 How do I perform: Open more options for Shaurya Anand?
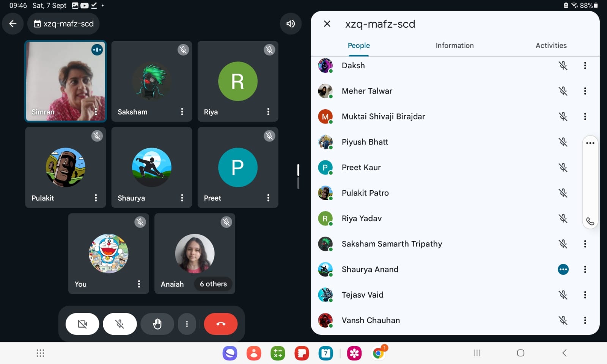pyautogui.click(x=585, y=269)
